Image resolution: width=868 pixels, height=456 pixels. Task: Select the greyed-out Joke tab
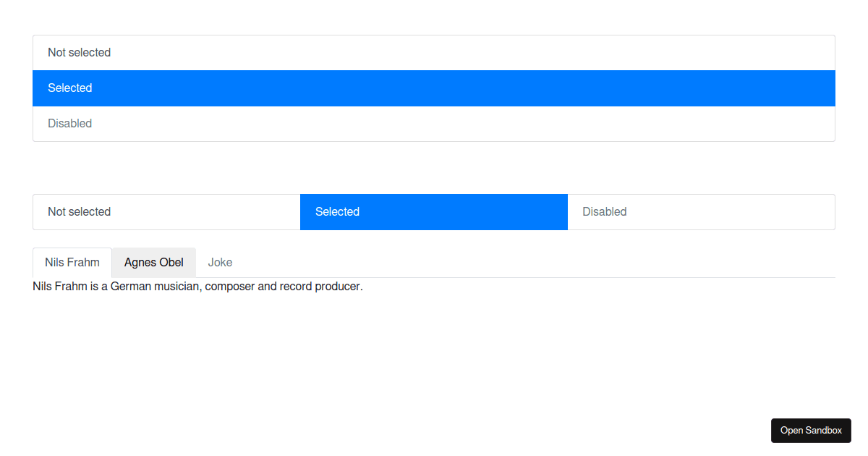pos(220,262)
